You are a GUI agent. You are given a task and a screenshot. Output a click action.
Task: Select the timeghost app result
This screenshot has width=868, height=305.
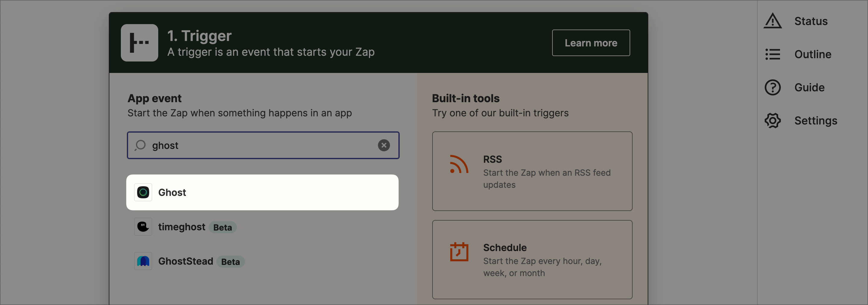(x=182, y=227)
